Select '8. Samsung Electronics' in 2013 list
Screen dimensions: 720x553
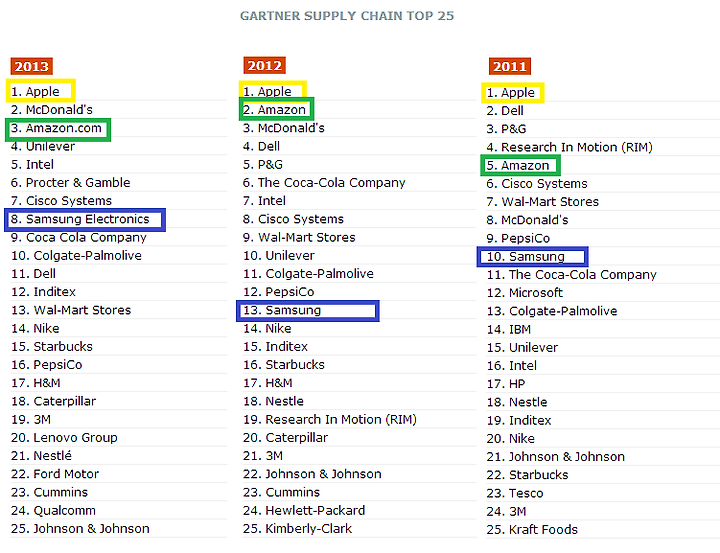click(80, 219)
